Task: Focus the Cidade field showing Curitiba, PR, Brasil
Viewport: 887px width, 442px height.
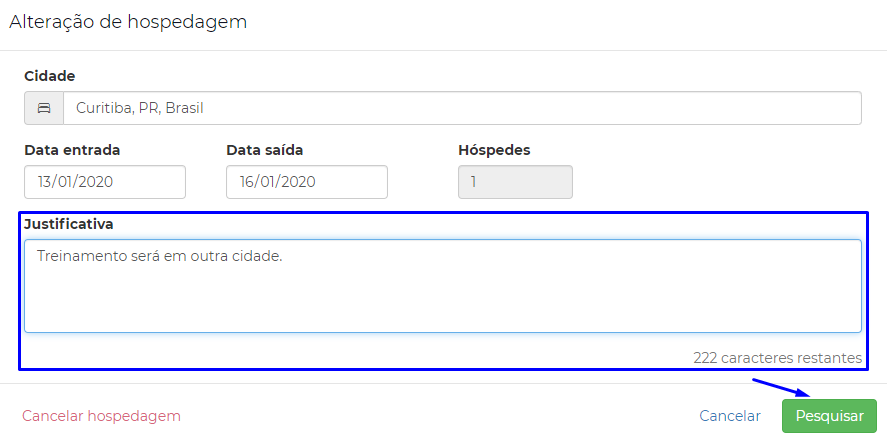Action: pos(462,108)
